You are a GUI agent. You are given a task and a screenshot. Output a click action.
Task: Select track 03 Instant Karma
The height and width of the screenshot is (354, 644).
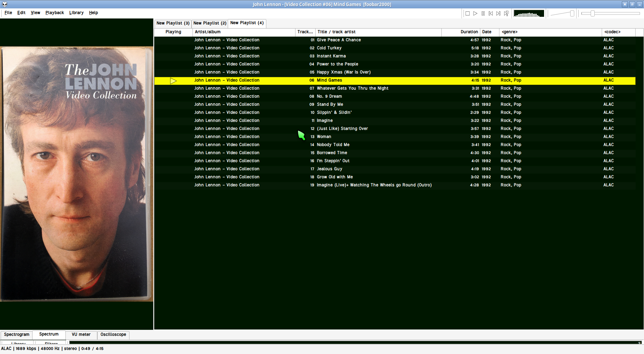[x=395, y=56]
